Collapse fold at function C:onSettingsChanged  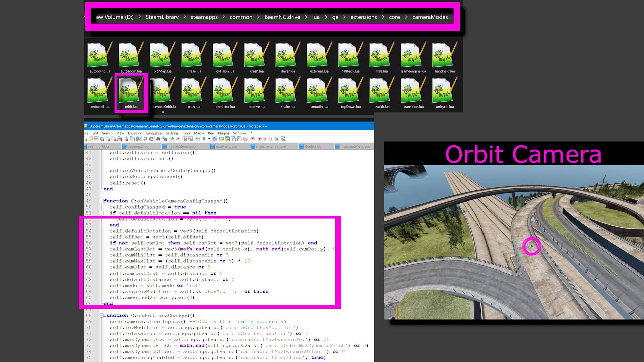pos(101,315)
